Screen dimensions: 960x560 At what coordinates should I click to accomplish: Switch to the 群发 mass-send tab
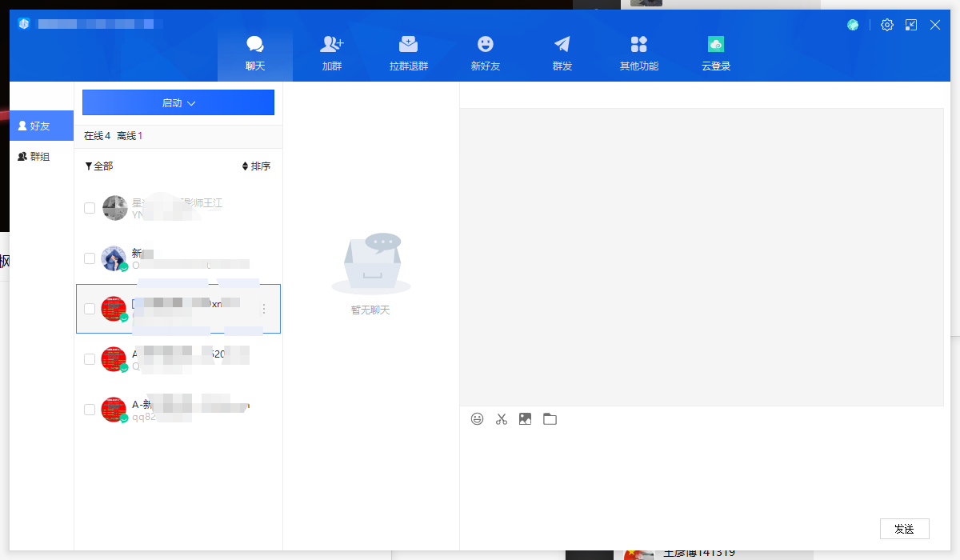click(562, 54)
